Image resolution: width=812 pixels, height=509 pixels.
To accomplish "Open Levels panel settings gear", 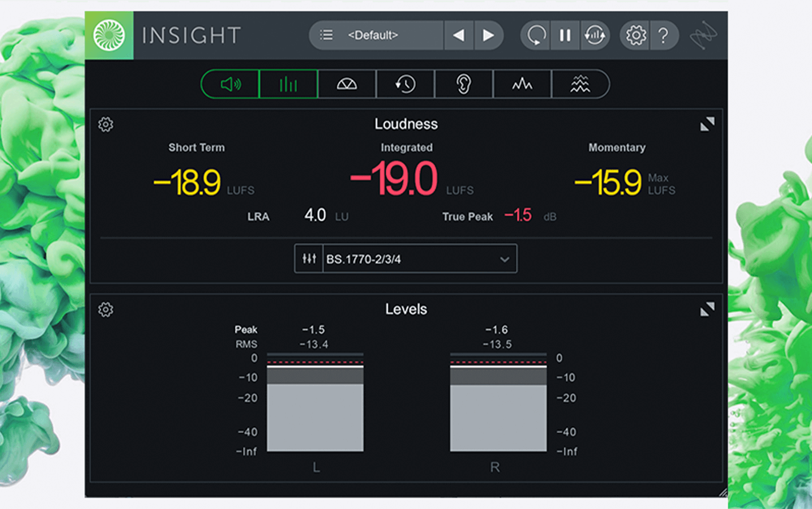I will tap(106, 309).
